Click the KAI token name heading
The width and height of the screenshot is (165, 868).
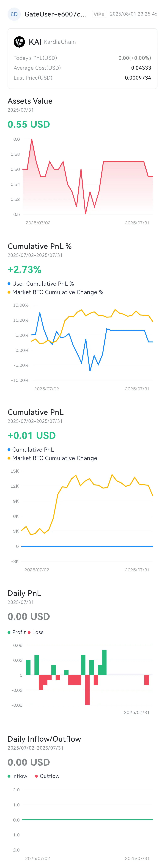click(x=35, y=42)
